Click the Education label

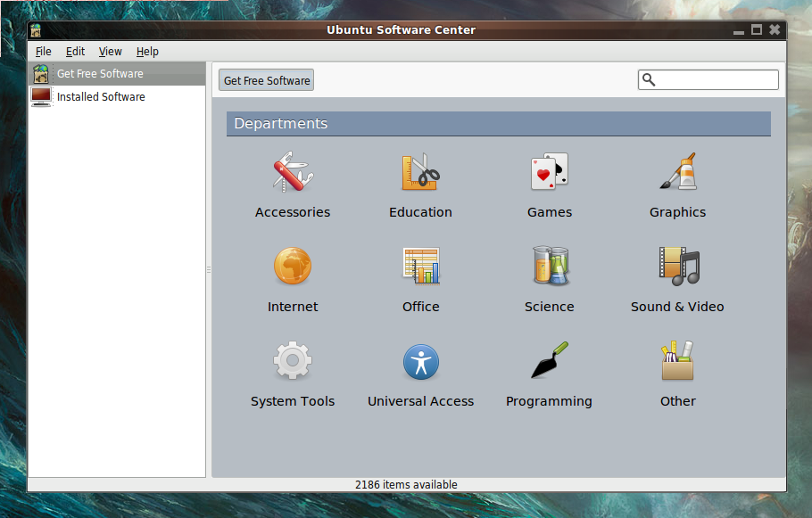click(420, 212)
